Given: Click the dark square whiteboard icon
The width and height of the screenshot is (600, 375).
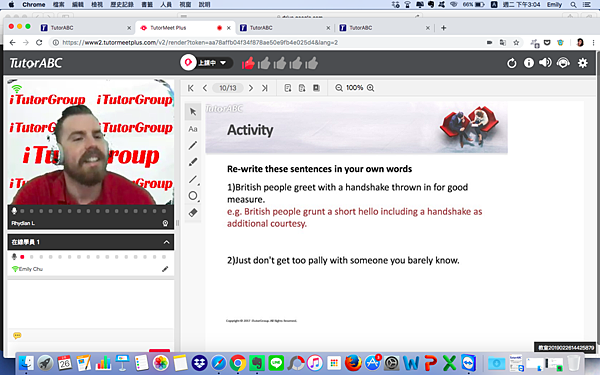Looking at the screenshot, I should (x=316, y=88).
